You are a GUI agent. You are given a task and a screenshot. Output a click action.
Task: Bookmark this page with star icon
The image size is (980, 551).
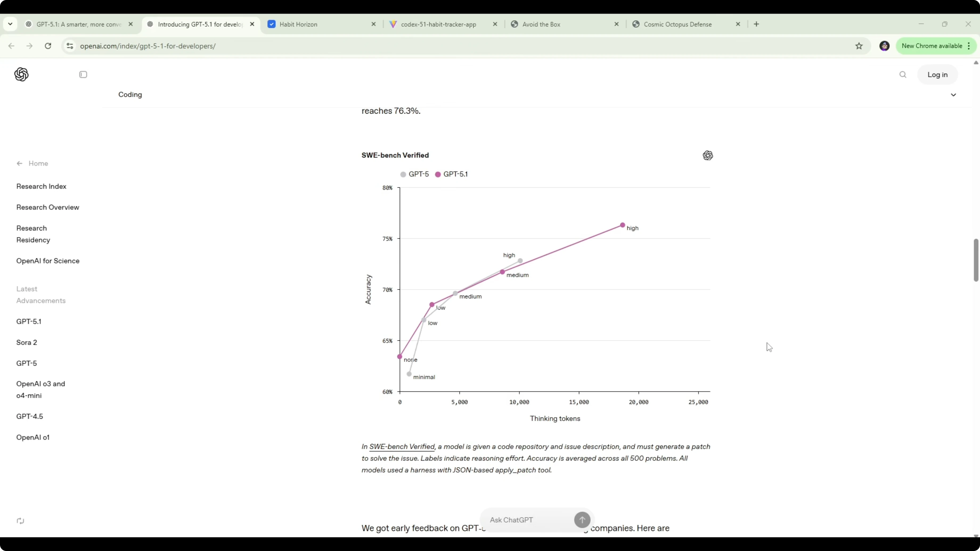click(859, 46)
